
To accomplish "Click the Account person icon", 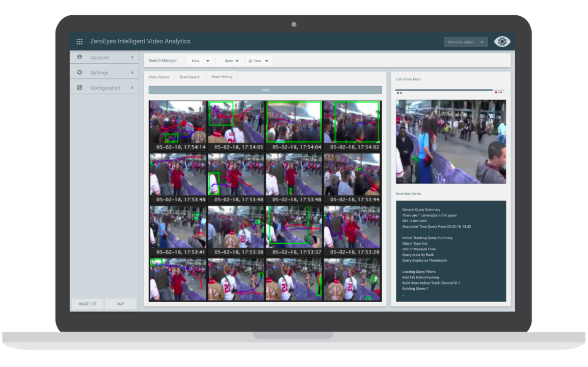I will (x=79, y=57).
